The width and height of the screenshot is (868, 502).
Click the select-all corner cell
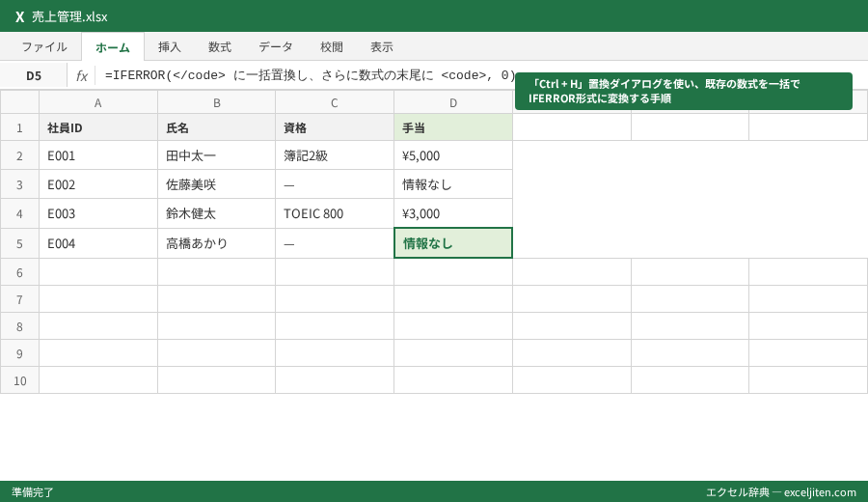click(x=19, y=102)
